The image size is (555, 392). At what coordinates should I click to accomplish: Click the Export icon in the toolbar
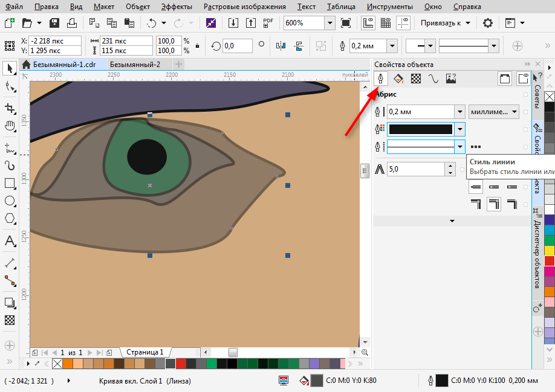coord(252,23)
